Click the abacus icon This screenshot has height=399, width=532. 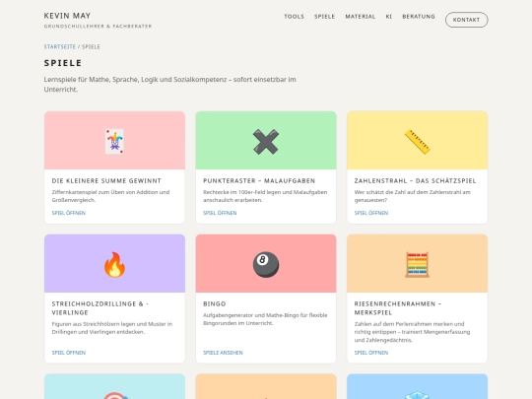point(417,265)
